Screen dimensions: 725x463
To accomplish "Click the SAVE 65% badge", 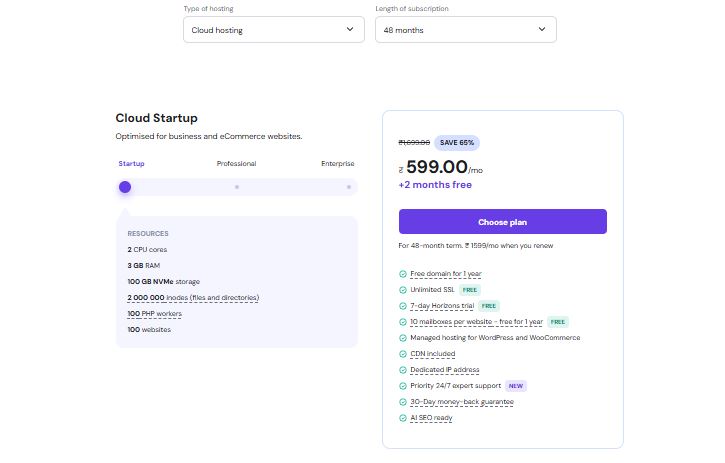I will click(456, 142).
